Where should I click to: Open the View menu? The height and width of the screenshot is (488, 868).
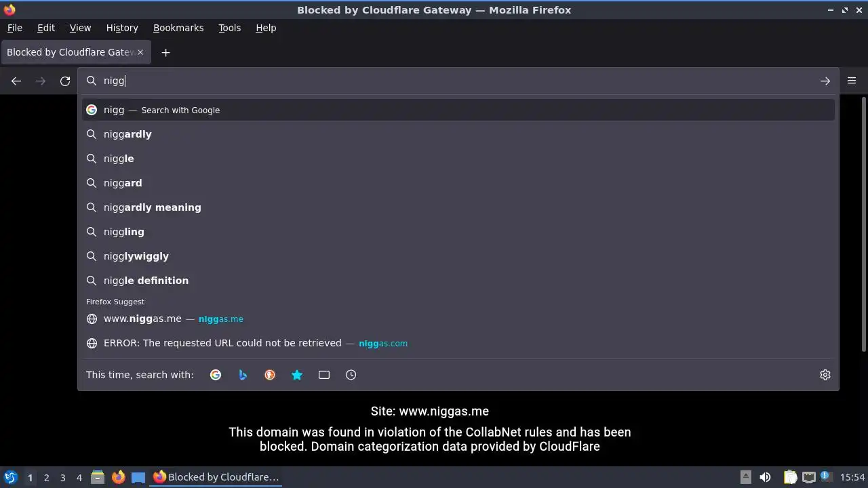pyautogui.click(x=80, y=28)
